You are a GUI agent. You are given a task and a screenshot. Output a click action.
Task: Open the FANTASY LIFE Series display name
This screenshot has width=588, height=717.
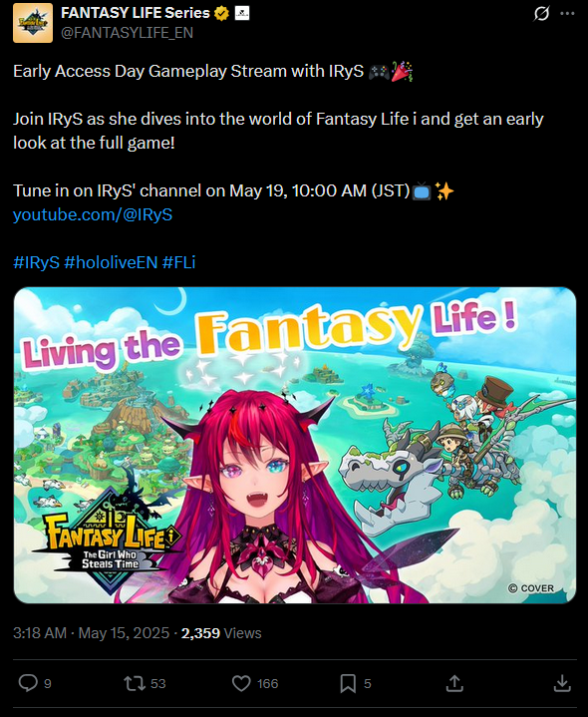(136, 13)
